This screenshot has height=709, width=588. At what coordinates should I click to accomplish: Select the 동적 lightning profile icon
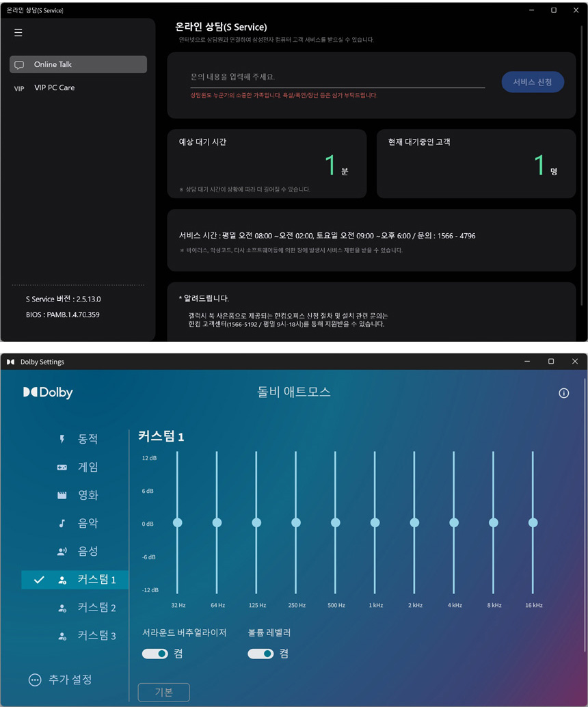coord(62,439)
